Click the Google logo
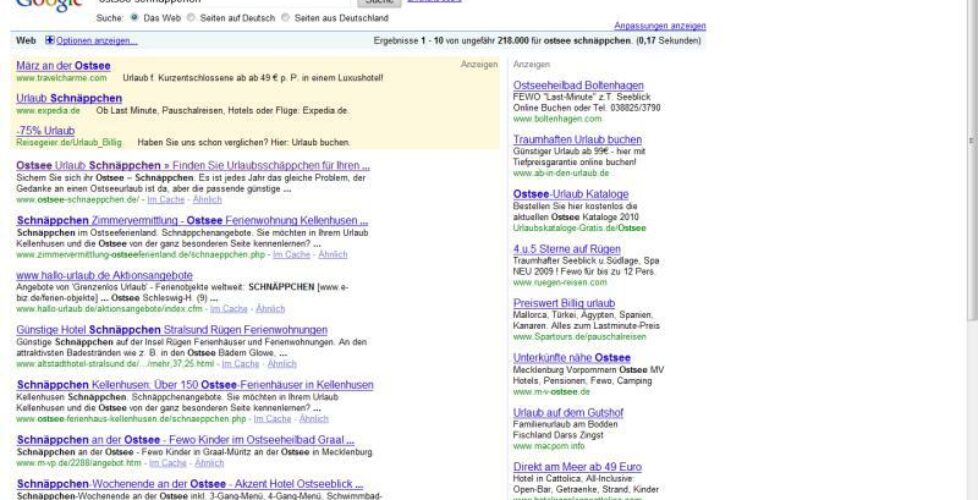This screenshot has width=978, height=500. click(x=49, y=5)
